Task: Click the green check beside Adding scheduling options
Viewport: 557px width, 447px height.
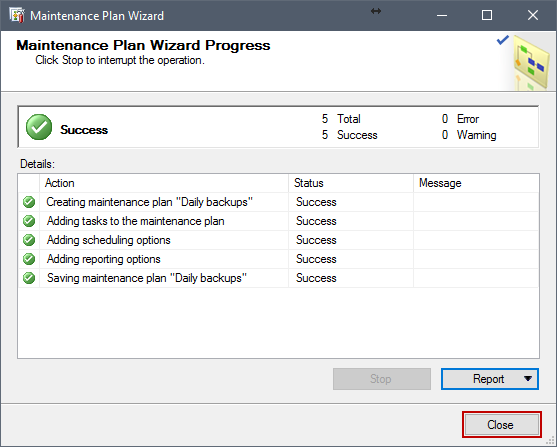Action: pyautogui.click(x=29, y=240)
